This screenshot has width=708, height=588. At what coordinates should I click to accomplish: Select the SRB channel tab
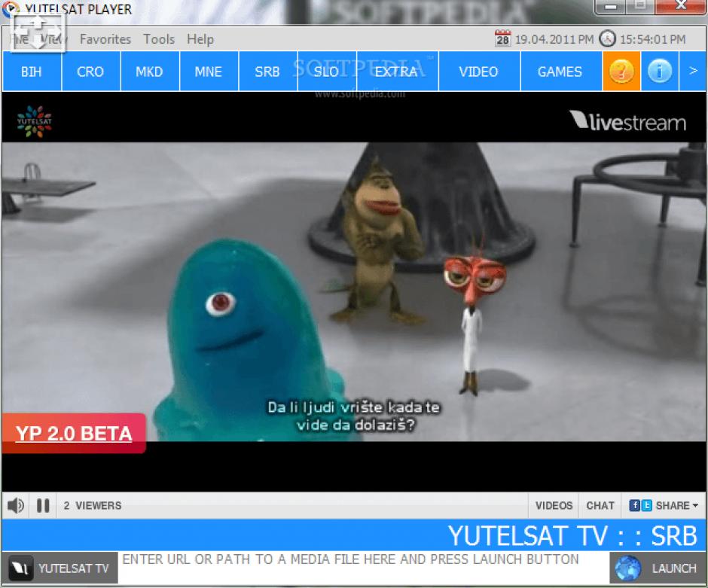[x=267, y=72]
